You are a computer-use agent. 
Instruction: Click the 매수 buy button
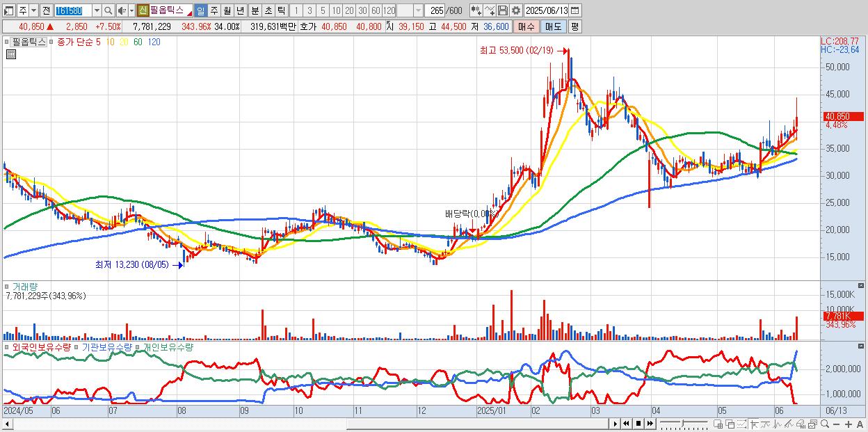pos(527,26)
